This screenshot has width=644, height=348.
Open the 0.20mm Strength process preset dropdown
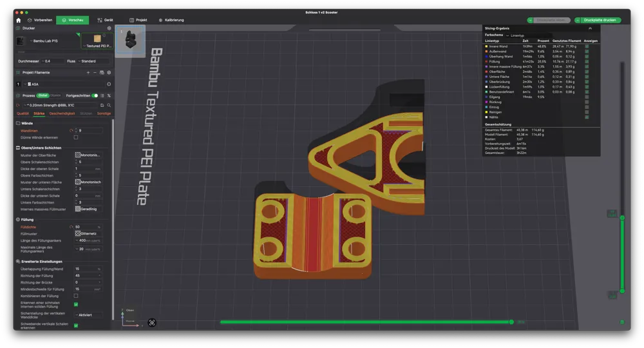(61, 105)
